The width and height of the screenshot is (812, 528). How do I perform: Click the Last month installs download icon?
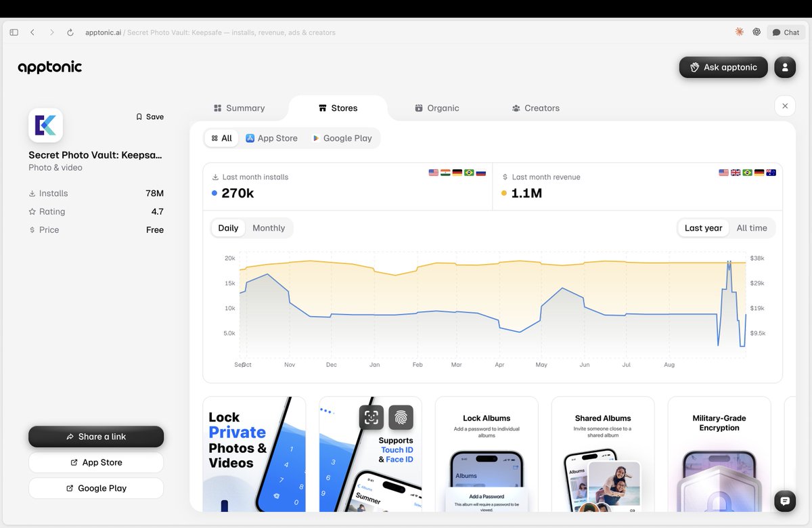215,177
